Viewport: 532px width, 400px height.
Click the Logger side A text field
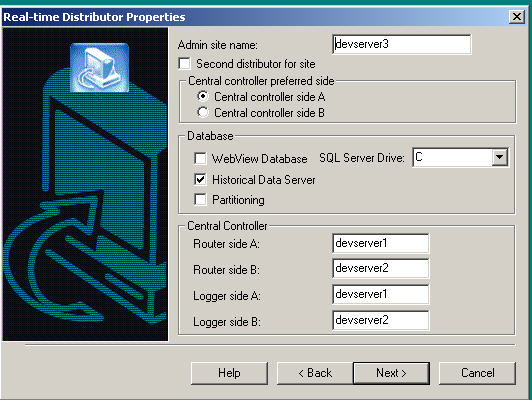pyautogui.click(x=381, y=294)
